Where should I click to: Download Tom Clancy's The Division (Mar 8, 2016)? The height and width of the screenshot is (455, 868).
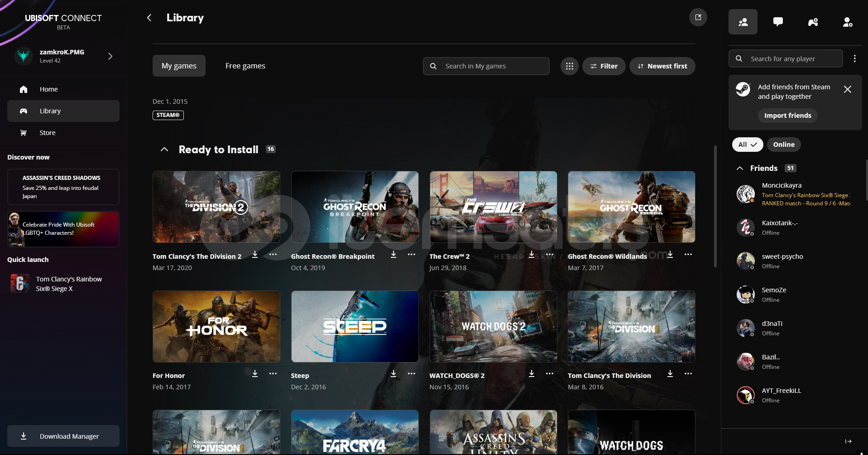670,373
